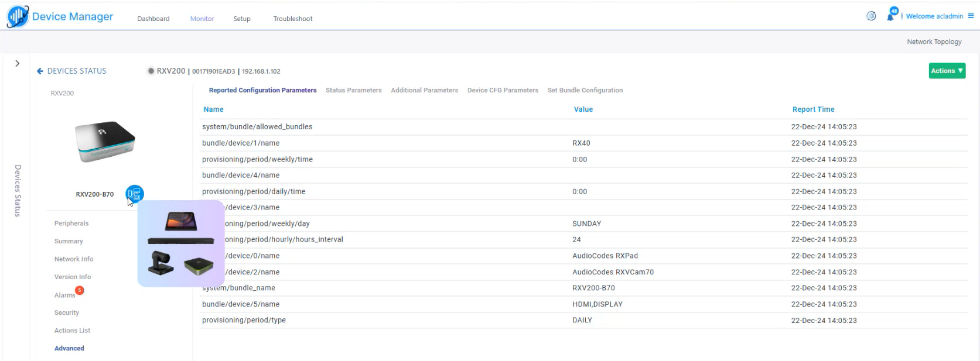Click the Welcome acladmin user label
This screenshot has height=361, width=980.
click(934, 16)
